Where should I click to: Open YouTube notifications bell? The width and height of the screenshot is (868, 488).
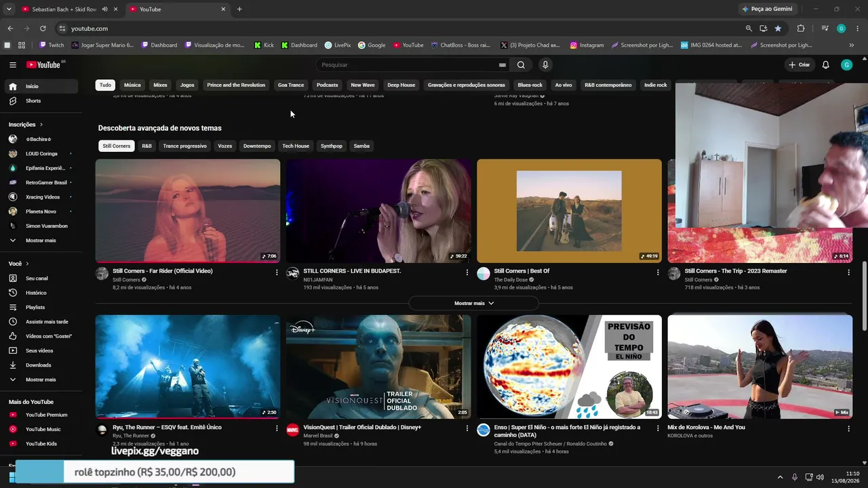tap(826, 65)
